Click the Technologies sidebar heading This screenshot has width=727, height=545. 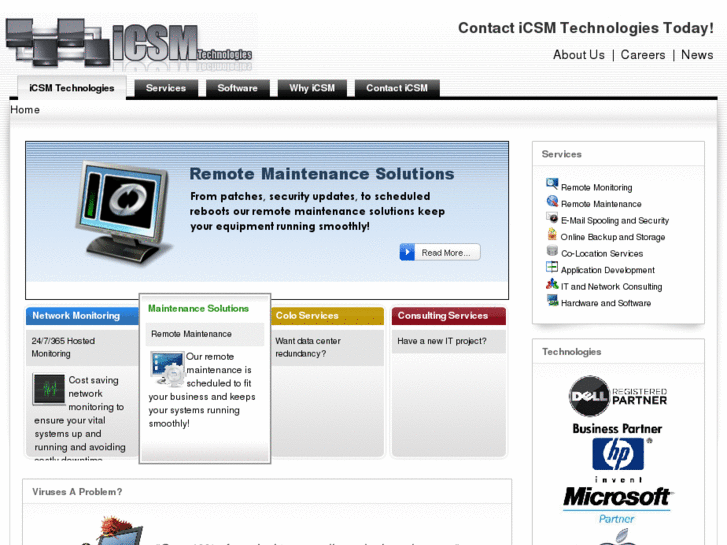pyautogui.click(x=571, y=352)
